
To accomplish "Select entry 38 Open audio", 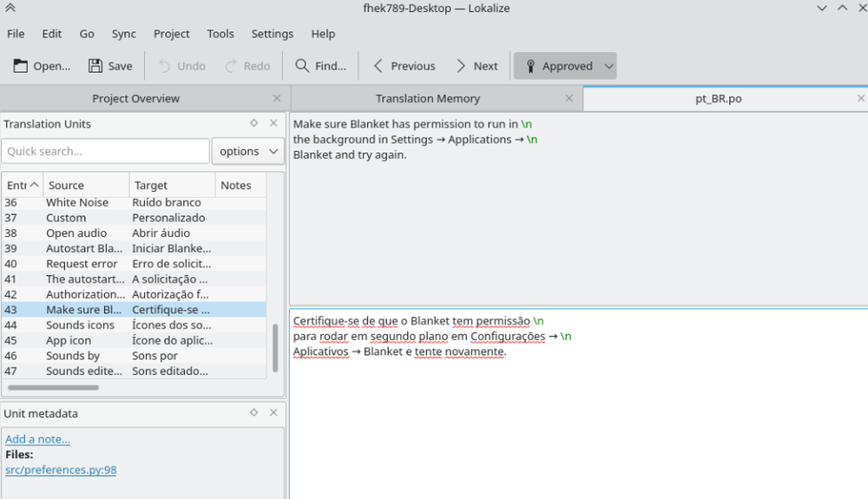I will pyautogui.click(x=134, y=233).
